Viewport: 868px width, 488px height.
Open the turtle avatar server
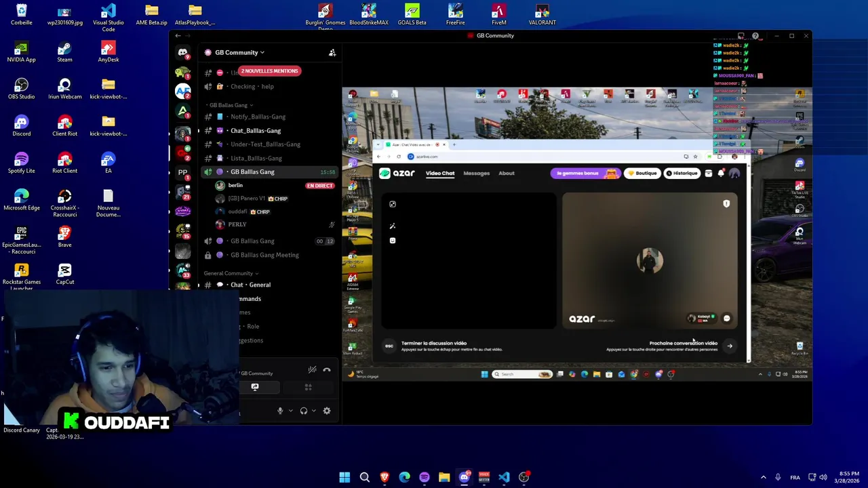click(x=182, y=72)
